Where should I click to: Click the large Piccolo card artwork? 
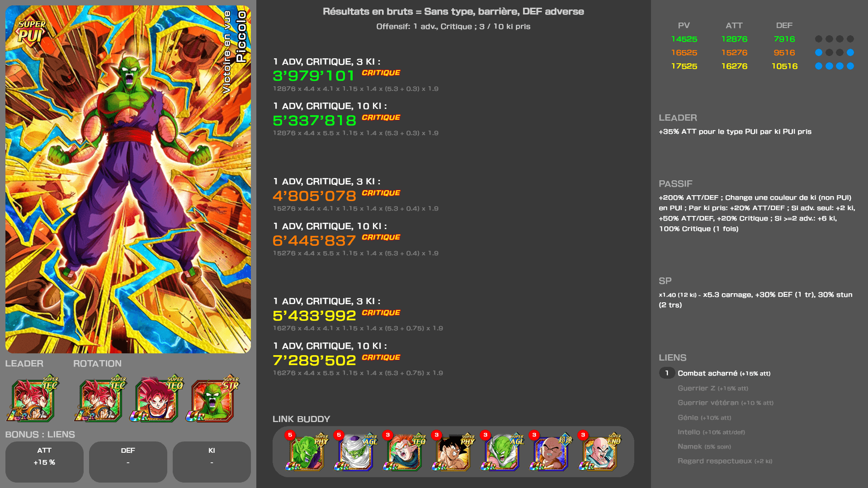coord(128,179)
